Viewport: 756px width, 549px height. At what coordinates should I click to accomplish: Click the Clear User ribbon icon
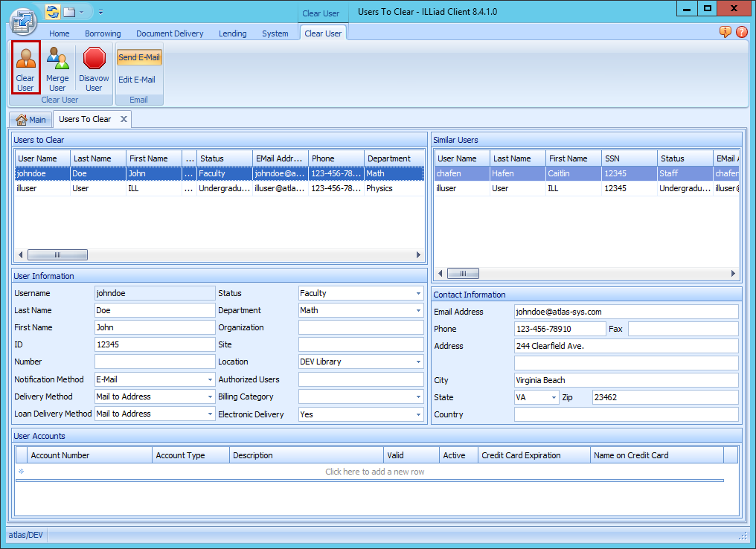(x=25, y=67)
